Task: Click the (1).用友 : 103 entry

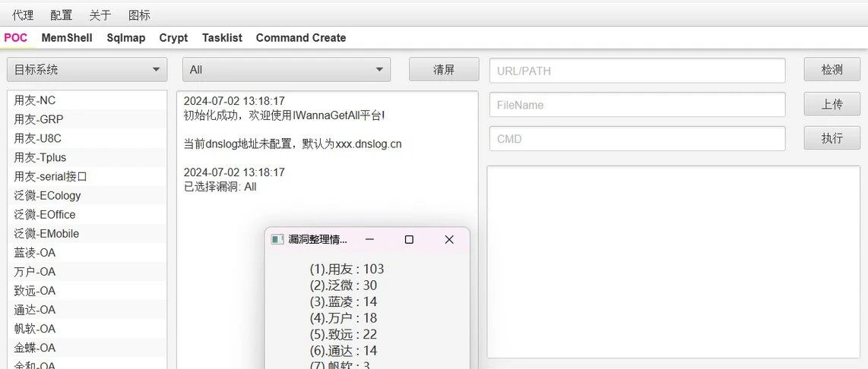Action: (x=347, y=270)
